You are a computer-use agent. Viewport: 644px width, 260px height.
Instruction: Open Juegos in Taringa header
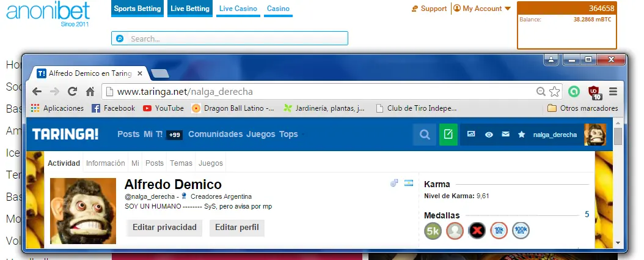point(261,134)
